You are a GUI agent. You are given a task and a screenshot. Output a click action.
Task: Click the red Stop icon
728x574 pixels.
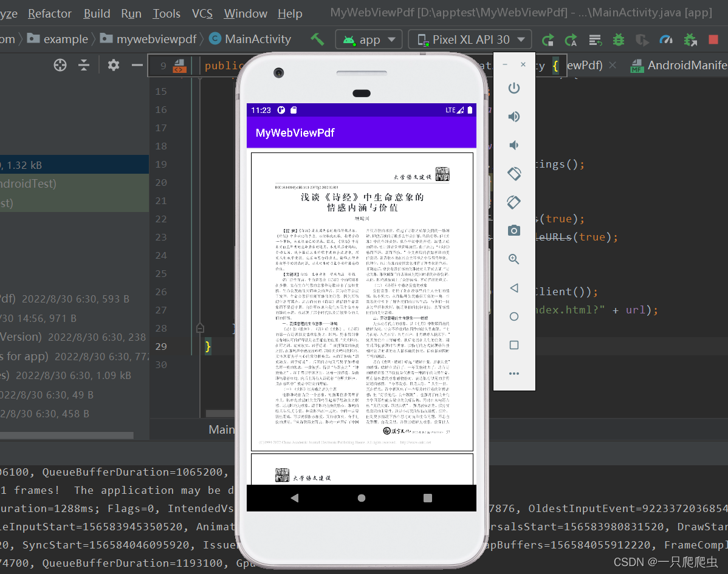pos(713,40)
